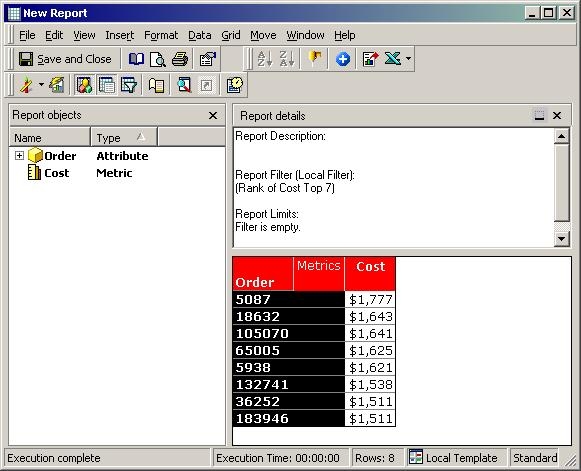Click the blue plus circle icon
The height and width of the screenshot is (471, 581).
(x=343, y=59)
